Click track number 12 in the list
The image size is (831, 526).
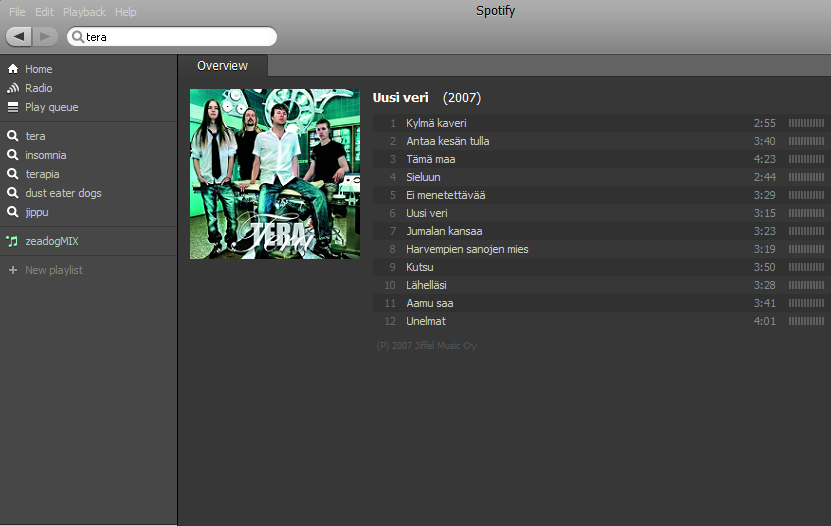(x=390, y=321)
